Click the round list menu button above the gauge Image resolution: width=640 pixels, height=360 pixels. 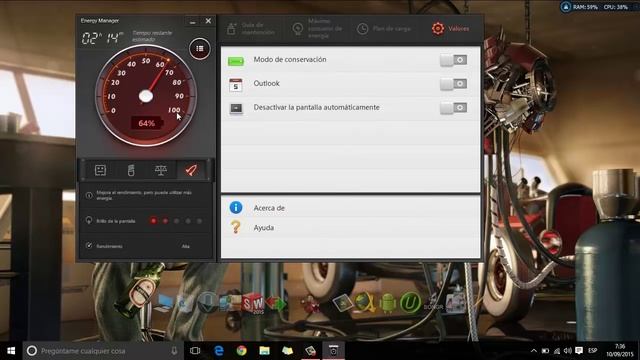coord(200,49)
